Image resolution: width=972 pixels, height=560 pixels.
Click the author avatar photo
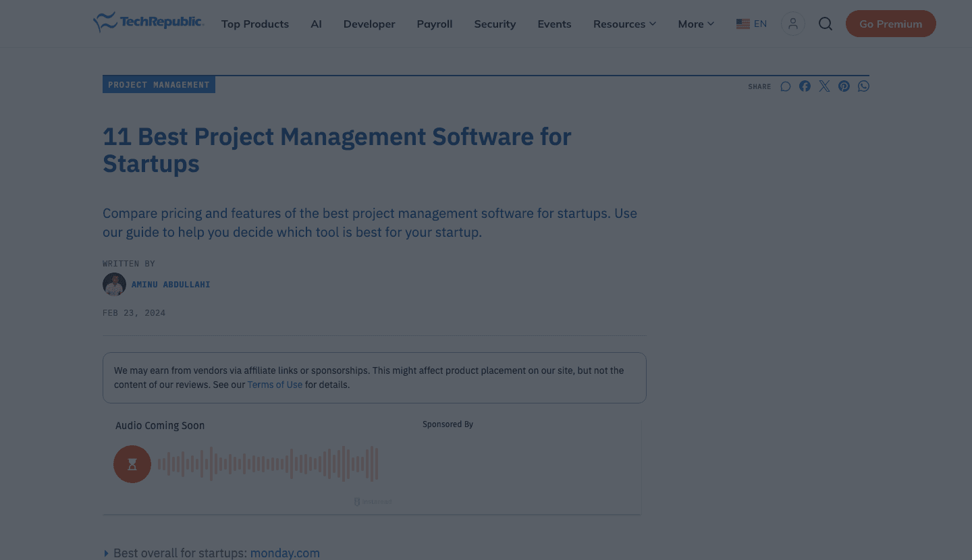[x=114, y=285]
